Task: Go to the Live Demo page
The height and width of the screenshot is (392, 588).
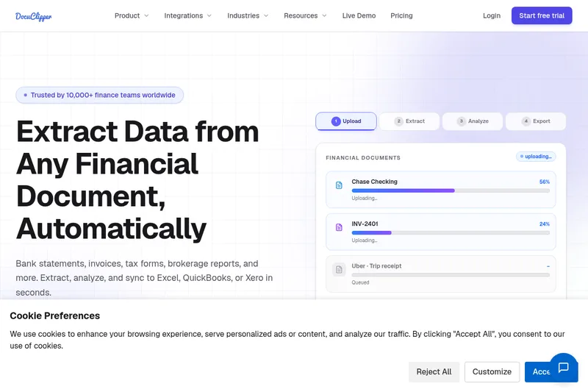Action: 359,15
